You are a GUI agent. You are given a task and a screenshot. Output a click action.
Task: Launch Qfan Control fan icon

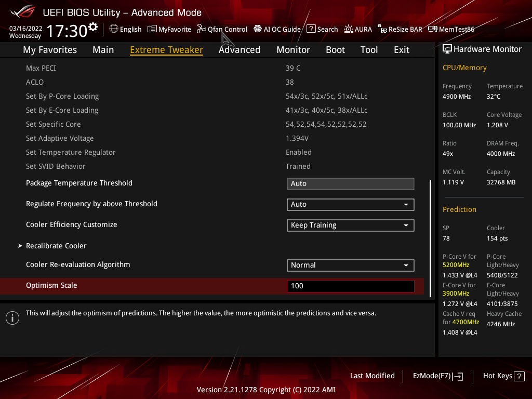pyautogui.click(x=201, y=29)
